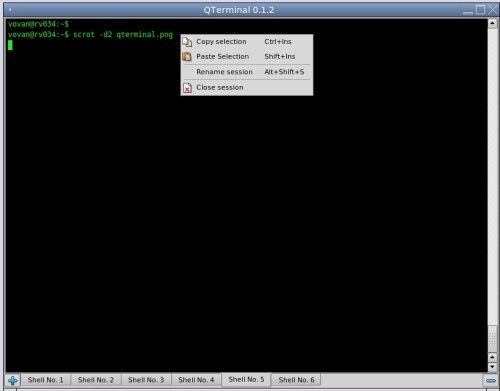Click the scrollbar up arrow near bottom
500x391 pixels.
[x=492, y=358]
